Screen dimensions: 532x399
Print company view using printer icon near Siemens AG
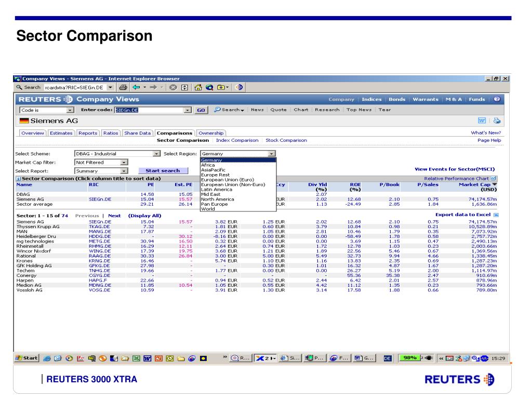tap(497, 121)
